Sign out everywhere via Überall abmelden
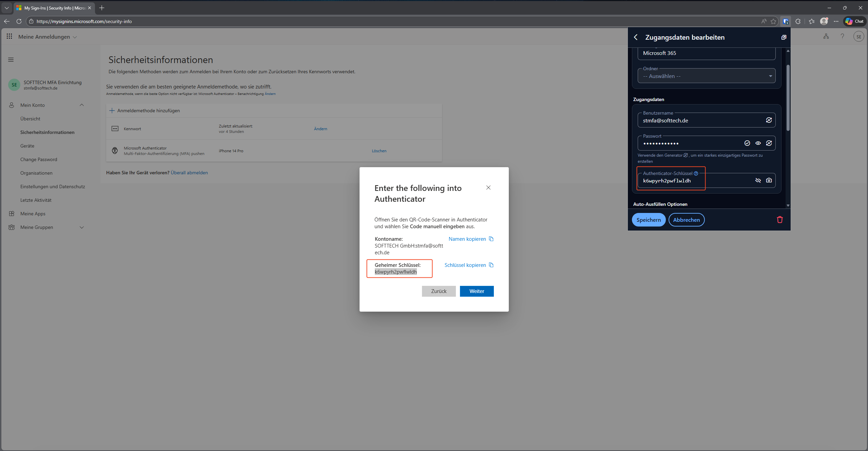This screenshot has width=868, height=451. [189, 173]
